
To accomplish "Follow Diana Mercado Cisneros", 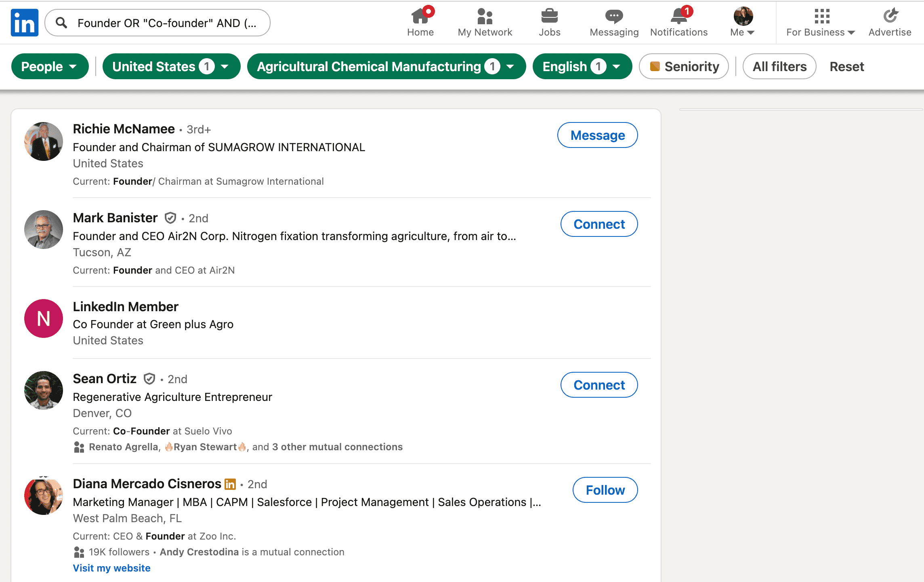I will 605,489.
